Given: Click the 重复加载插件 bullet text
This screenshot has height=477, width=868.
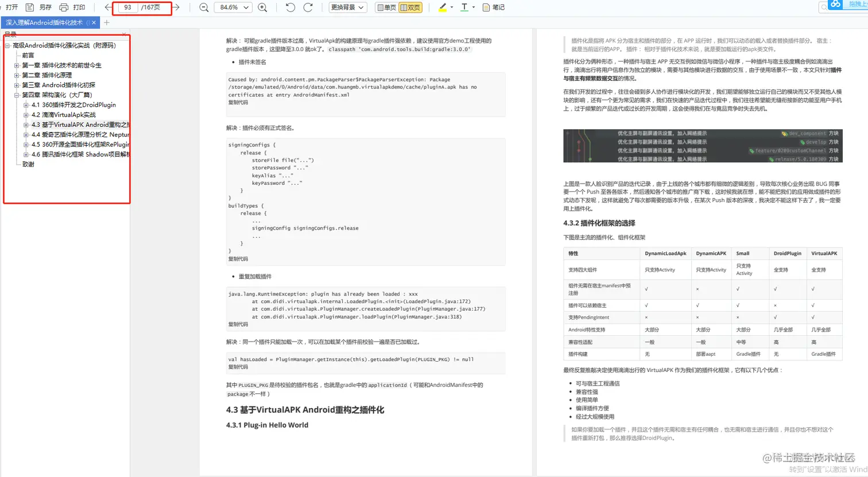Looking at the screenshot, I should pos(255,277).
